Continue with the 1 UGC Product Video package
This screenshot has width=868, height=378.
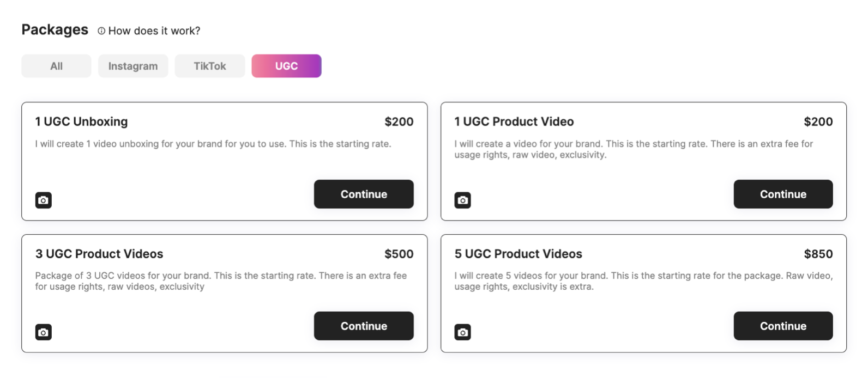coord(783,194)
